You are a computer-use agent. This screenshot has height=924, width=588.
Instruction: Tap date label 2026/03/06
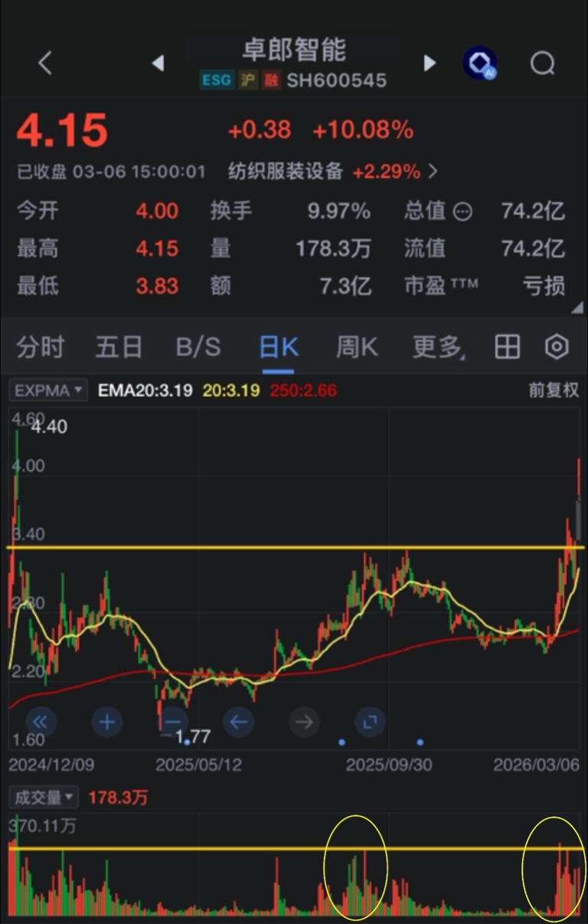click(537, 765)
